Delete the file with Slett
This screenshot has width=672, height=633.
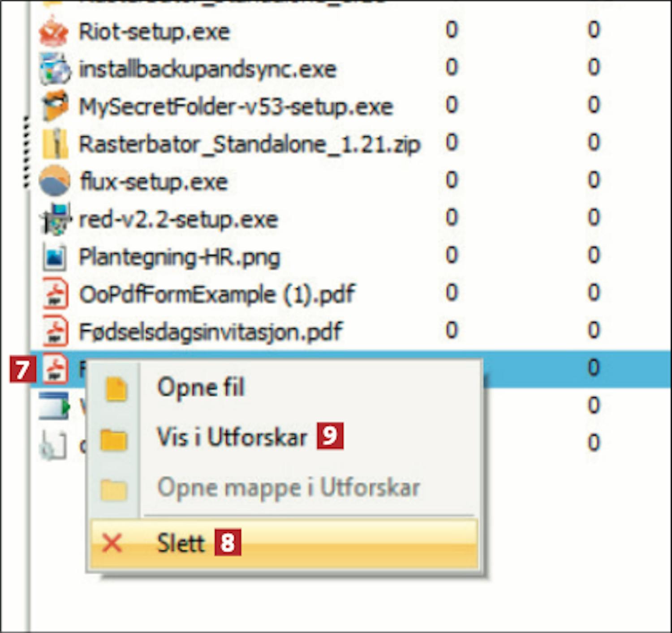click(x=284, y=543)
